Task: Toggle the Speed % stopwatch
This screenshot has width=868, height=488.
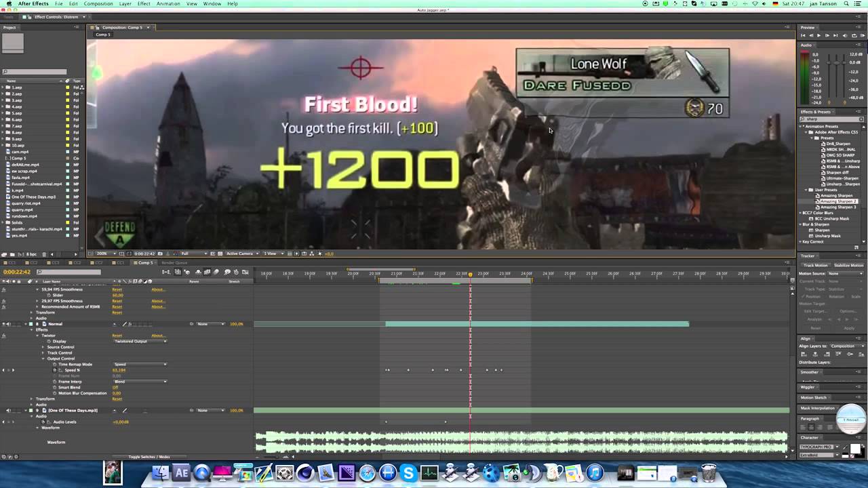Action: (x=55, y=370)
